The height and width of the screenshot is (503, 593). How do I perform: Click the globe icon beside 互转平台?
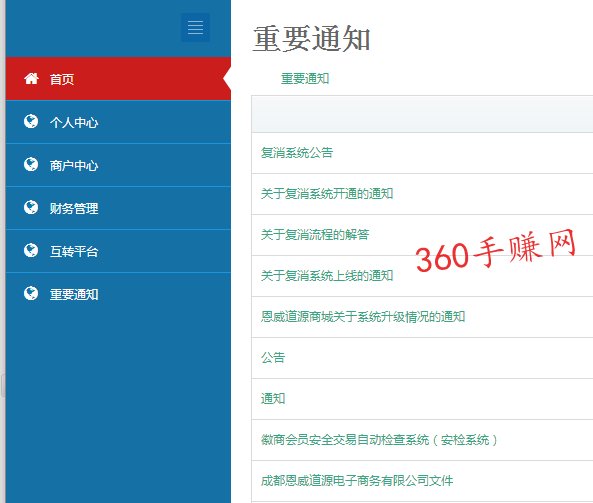[31, 250]
